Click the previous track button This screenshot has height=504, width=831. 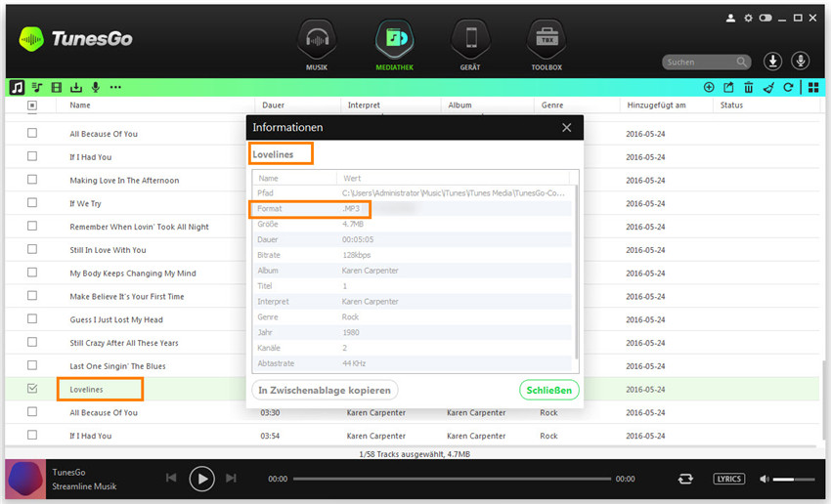(x=171, y=478)
